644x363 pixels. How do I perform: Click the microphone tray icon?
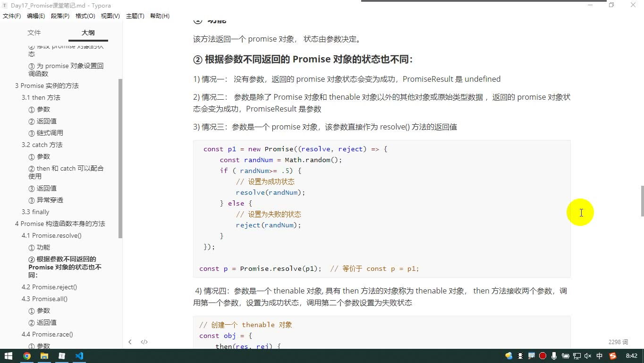pyautogui.click(x=554, y=356)
